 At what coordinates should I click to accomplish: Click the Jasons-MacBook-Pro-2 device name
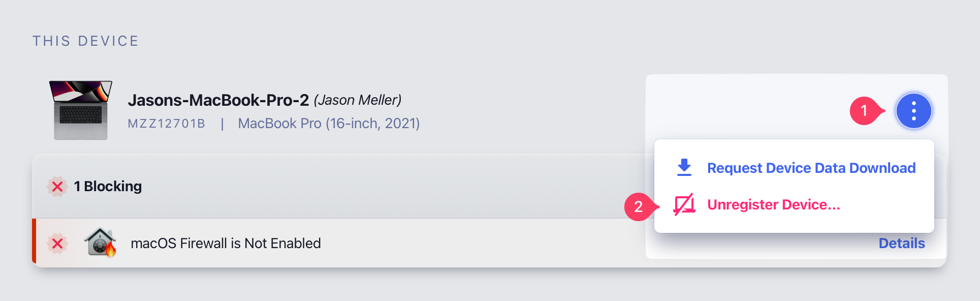[x=218, y=100]
